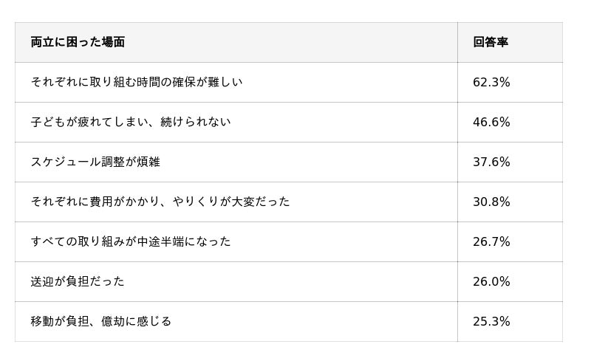
Task: Click the row text mentioning pick-up and drop-off burden
Action: pos(78,281)
